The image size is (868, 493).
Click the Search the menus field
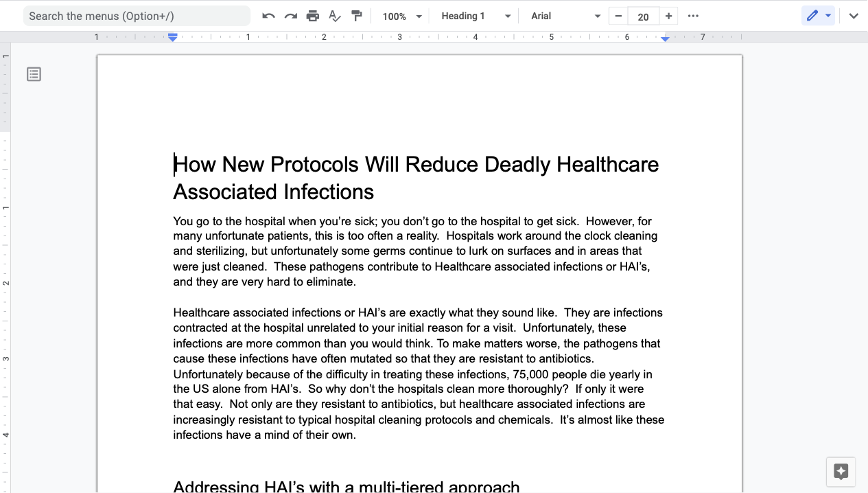(x=137, y=16)
